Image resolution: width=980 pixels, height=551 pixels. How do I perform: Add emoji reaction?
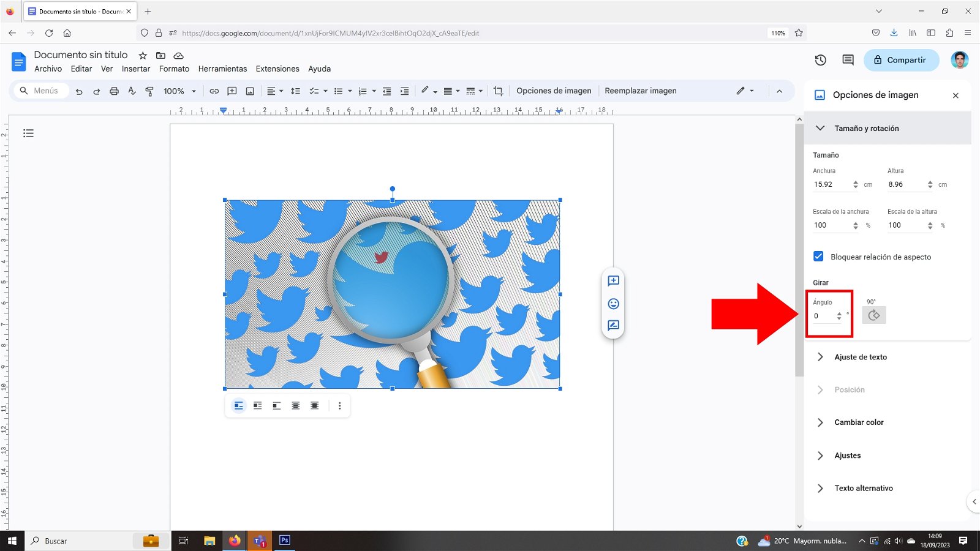point(613,304)
